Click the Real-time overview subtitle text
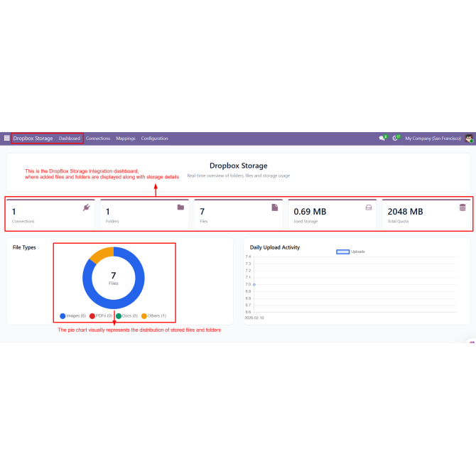The width and height of the screenshot is (476, 476). click(x=239, y=175)
